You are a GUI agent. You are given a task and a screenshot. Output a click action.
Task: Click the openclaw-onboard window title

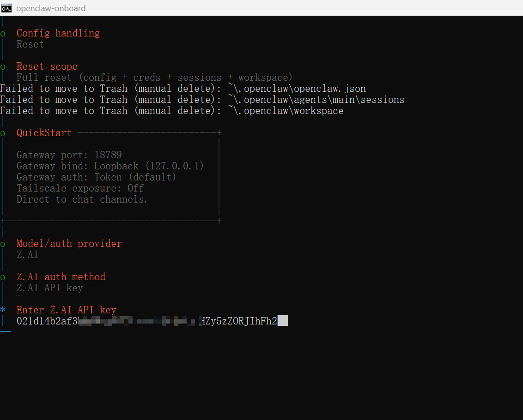[51, 8]
